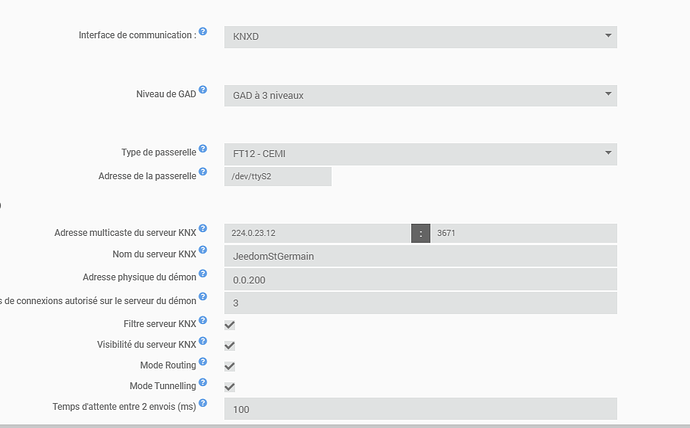
Task: Click help icon for Adresse physique du démon
Action: (x=202, y=273)
